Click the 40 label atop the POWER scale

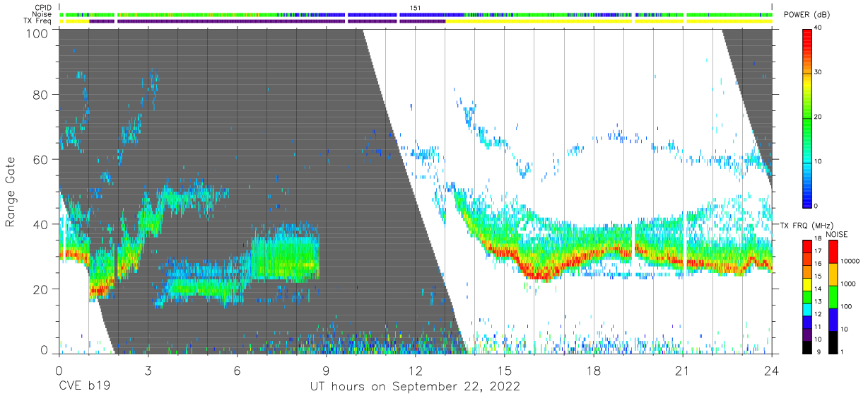[x=819, y=28]
